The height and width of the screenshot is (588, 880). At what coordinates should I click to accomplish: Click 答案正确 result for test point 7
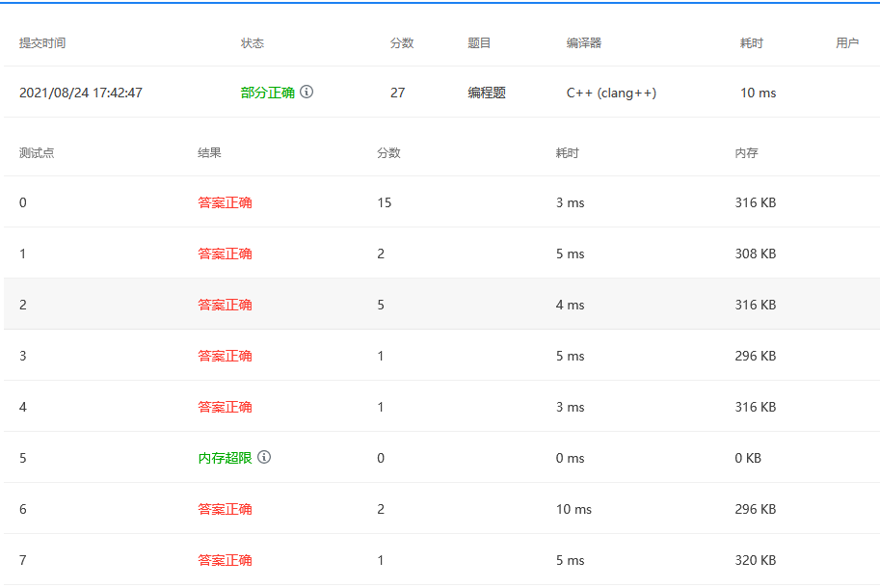click(225, 560)
